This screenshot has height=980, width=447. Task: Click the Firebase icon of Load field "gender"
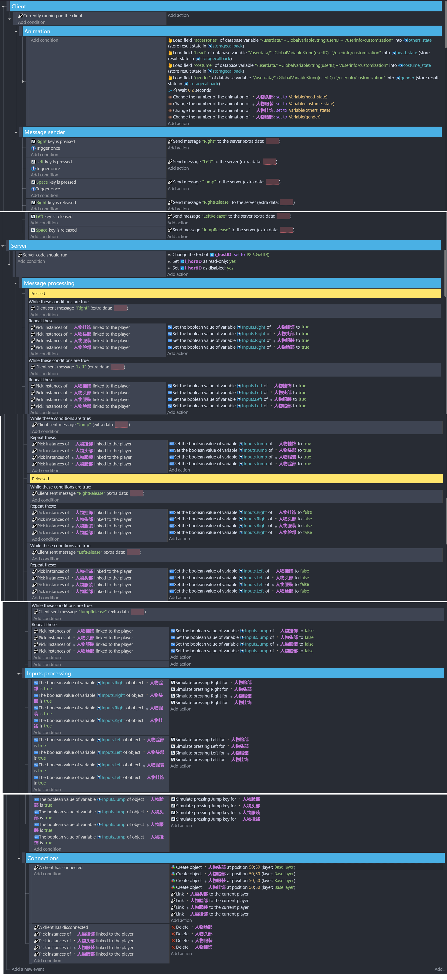click(x=170, y=78)
